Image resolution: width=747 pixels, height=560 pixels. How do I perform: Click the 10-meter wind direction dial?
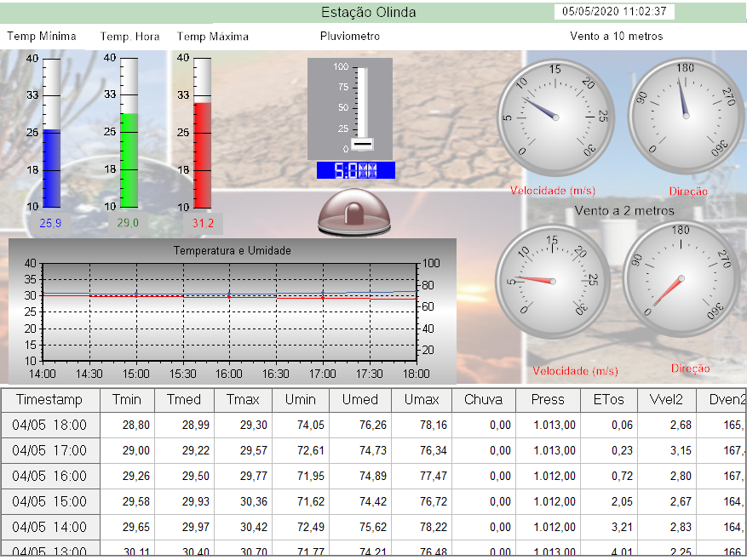pos(685,117)
